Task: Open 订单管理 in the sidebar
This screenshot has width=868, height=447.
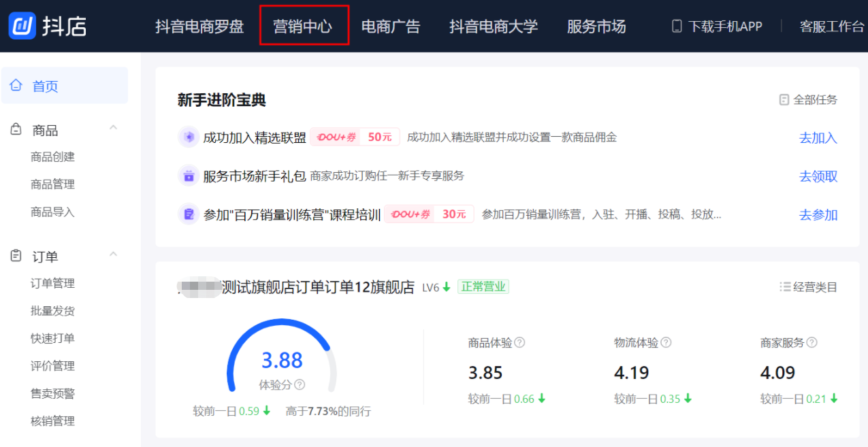Action: (x=52, y=284)
